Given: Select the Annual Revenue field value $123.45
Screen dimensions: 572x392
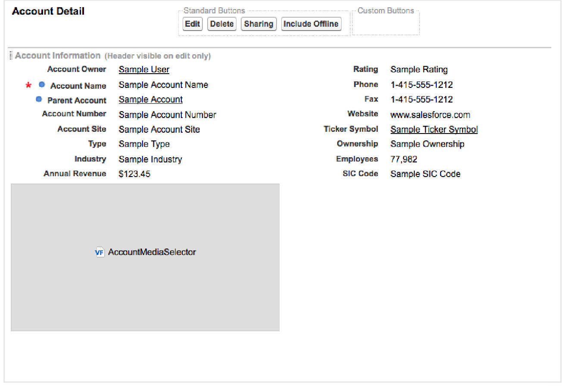Looking at the screenshot, I should coord(134,174).
